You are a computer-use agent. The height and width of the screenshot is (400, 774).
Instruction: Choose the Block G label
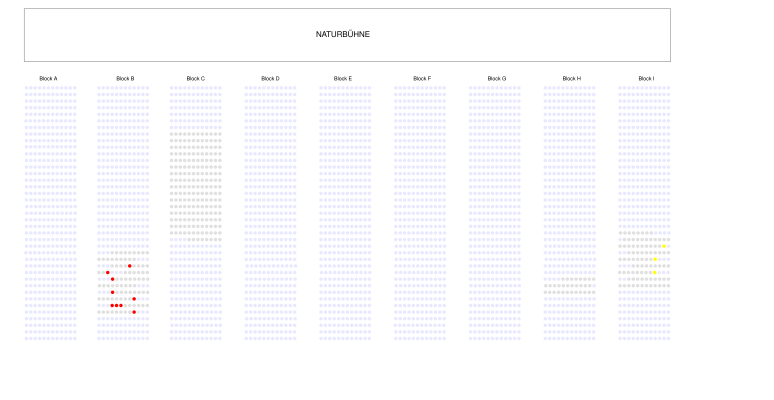coord(496,78)
